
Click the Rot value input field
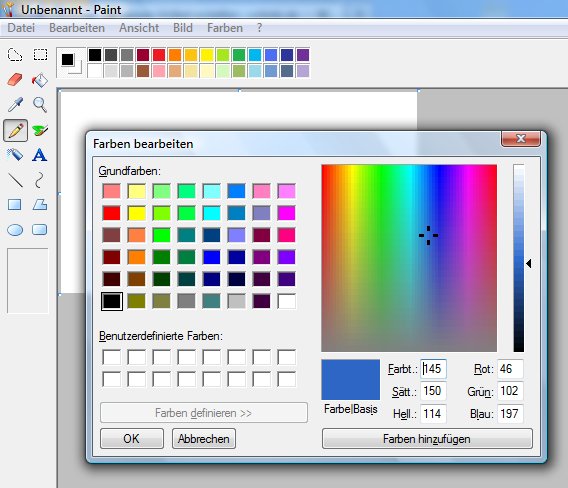click(510, 369)
